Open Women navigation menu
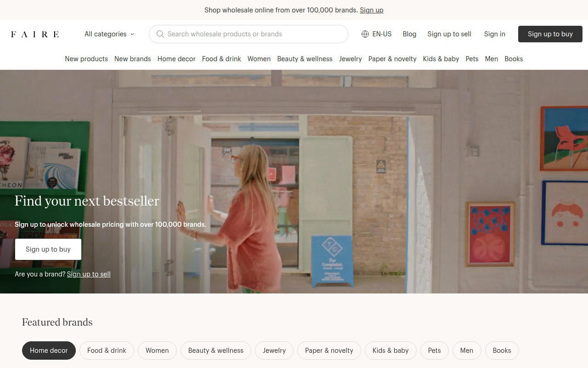The height and width of the screenshot is (368, 588). (259, 59)
